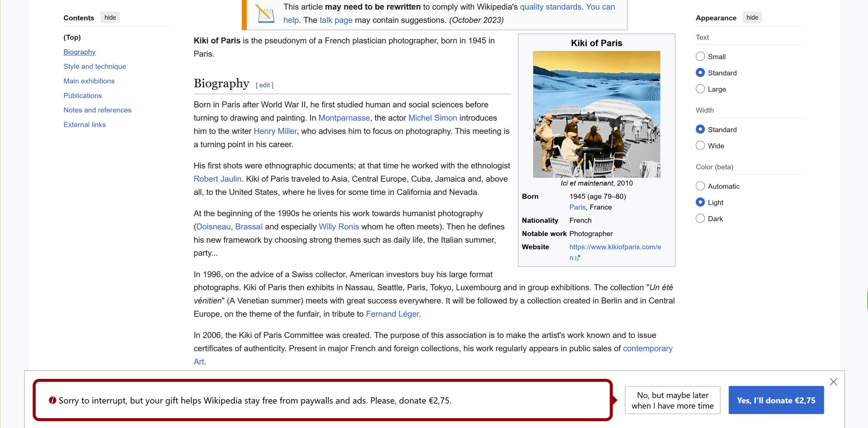Click the 'Kiki of Paris' infobox title
Viewport: 868px width, 428px height.
[596, 43]
